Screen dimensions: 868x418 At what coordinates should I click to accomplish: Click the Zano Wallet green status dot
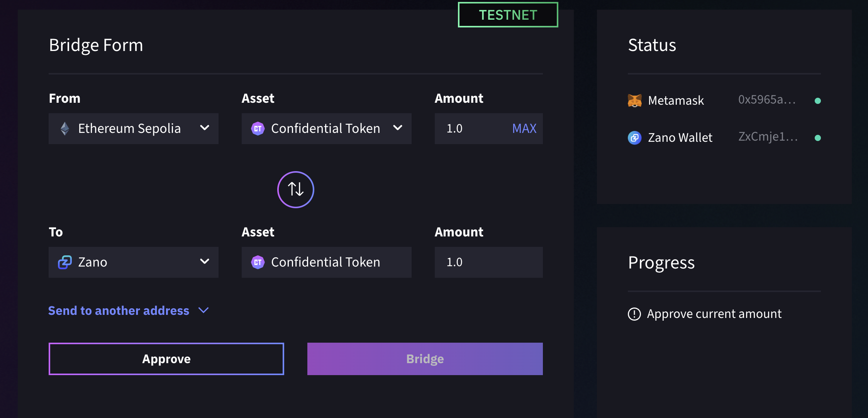817,138
